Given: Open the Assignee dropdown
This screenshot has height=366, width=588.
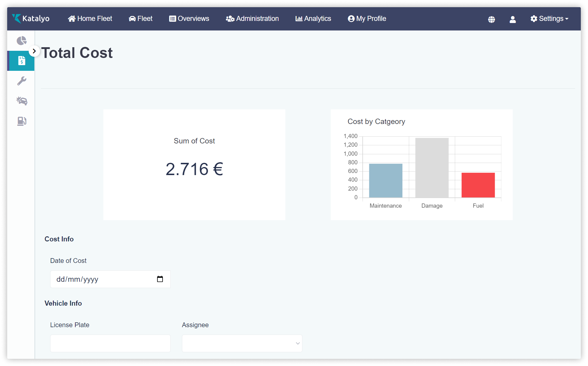Looking at the screenshot, I should [x=242, y=343].
